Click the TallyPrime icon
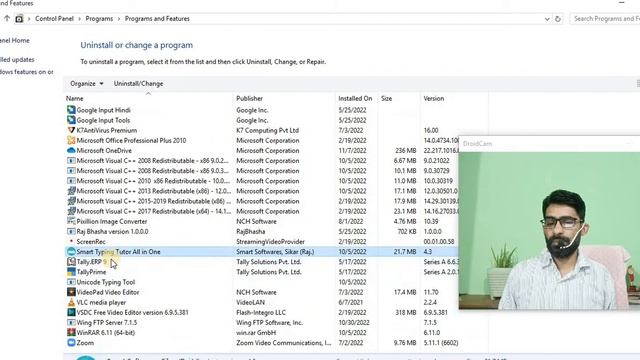The height and width of the screenshot is (360, 640). (71, 272)
